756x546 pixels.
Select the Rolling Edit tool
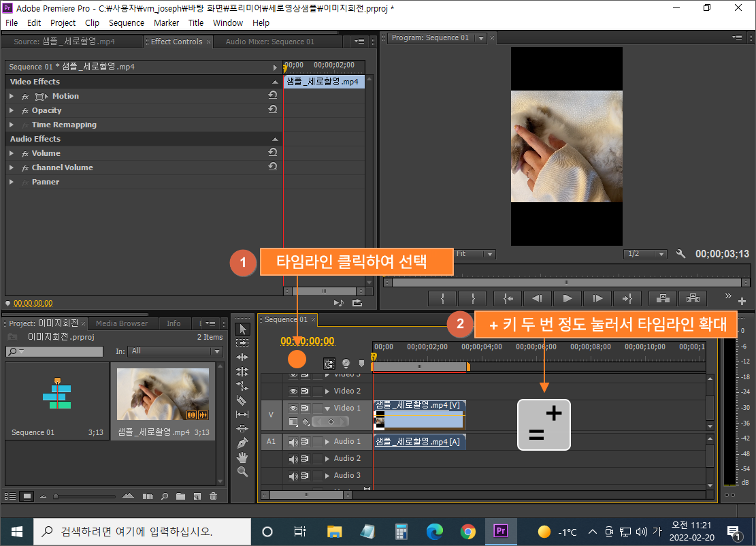point(242,372)
